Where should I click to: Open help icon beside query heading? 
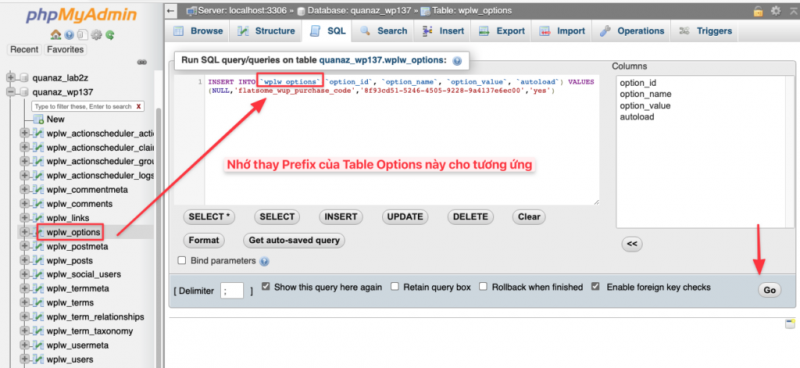tap(457, 61)
